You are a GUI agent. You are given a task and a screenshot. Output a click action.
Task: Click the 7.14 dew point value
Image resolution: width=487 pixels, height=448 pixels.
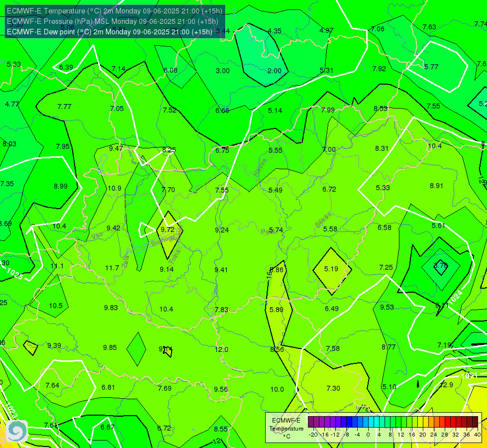click(119, 69)
